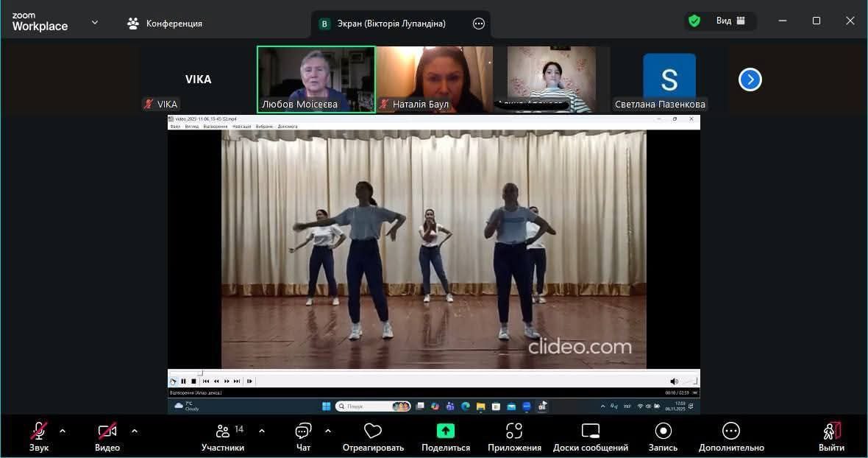Unmute microphone with Звук button

click(39, 431)
